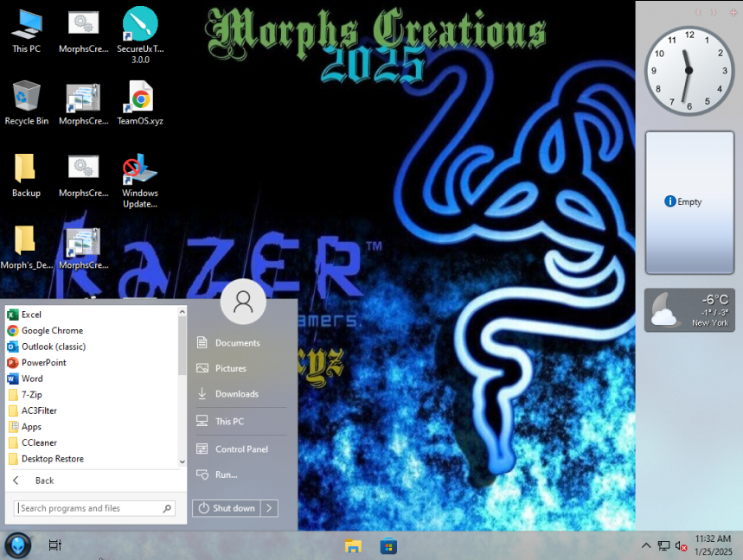The width and height of the screenshot is (743, 560).
Task: Open File Explorer from the taskbar
Action: coord(353,546)
